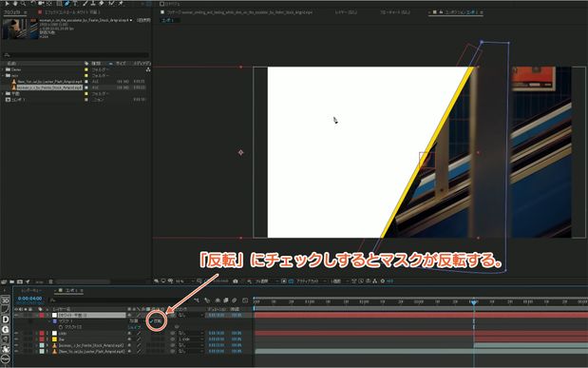
Task: Click the yellow color swatch of Bar layer
Action: pyautogui.click(x=54, y=339)
